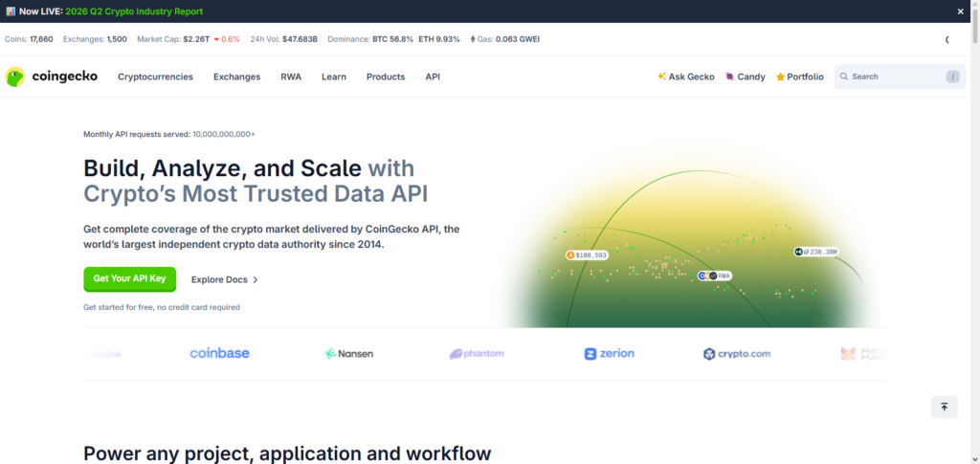Click the phantom partner logo
This screenshot has height=464, width=980.
click(x=477, y=354)
